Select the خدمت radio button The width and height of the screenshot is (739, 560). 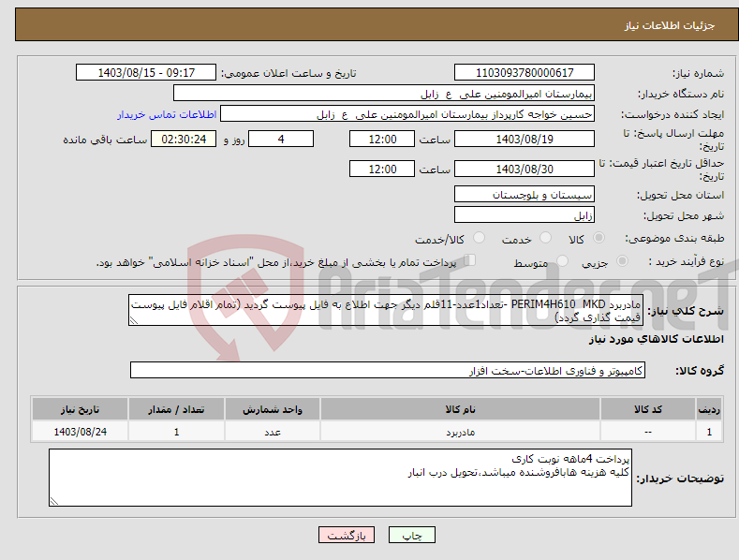[x=545, y=238]
